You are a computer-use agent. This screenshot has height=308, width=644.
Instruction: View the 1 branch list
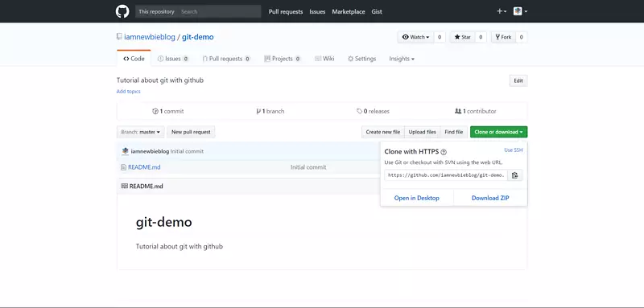pos(270,111)
